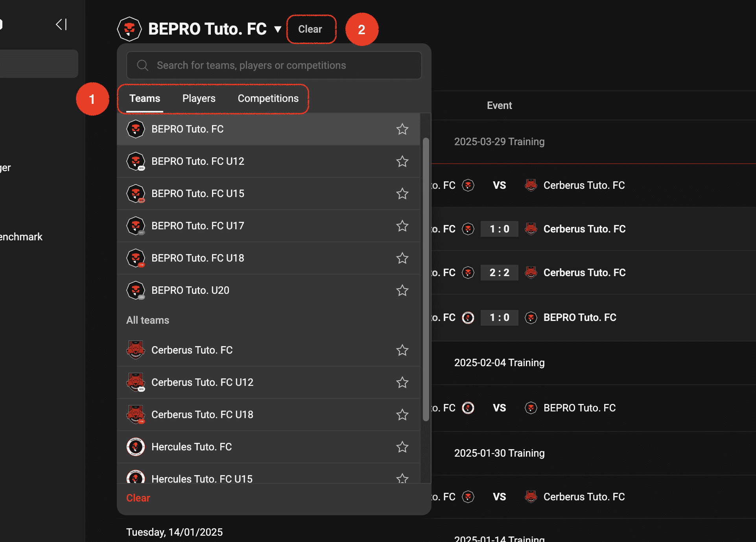Click the team list vertical scrollbar
The image size is (756, 542).
coord(426,279)
